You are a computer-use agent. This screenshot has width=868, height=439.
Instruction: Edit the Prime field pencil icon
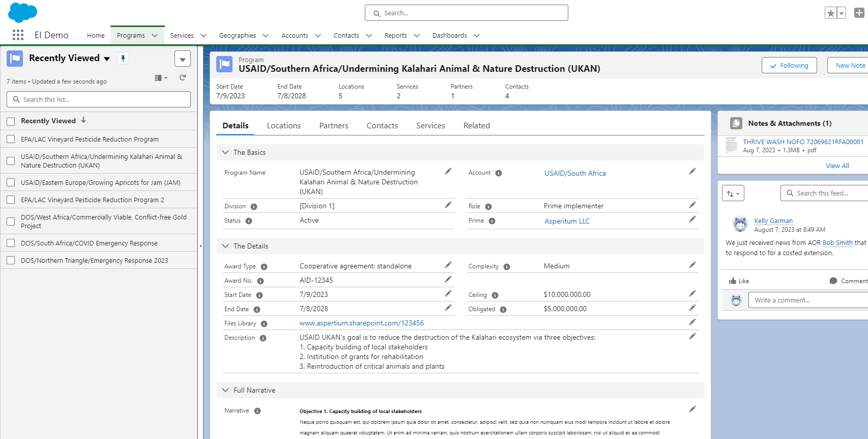pos(692,220)
